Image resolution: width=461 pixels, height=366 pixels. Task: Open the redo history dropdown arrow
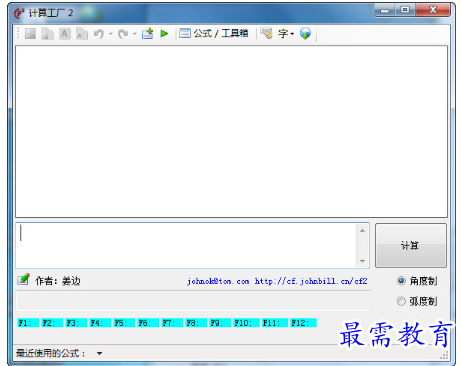[x=135, y=34]
